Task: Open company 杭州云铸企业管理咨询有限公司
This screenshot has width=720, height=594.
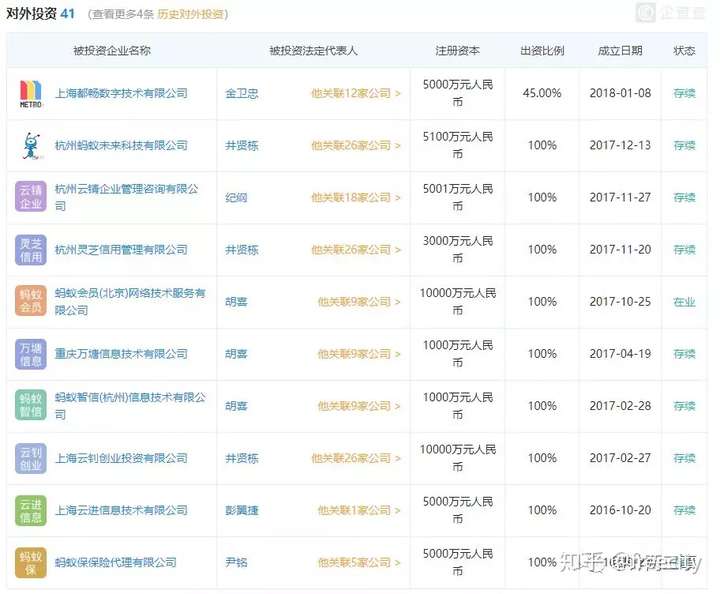Action: coord(127,197)
